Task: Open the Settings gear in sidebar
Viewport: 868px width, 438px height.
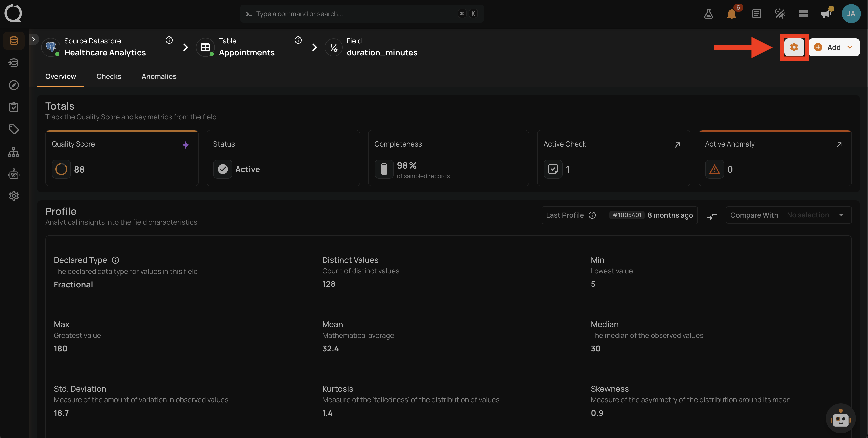Action: pyautogui.click(x=14, y=196)
